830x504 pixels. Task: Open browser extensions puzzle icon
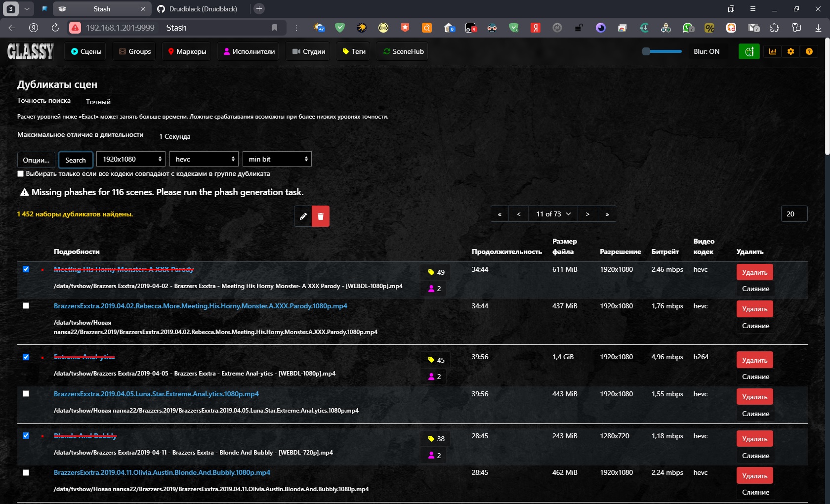(775, 28)
